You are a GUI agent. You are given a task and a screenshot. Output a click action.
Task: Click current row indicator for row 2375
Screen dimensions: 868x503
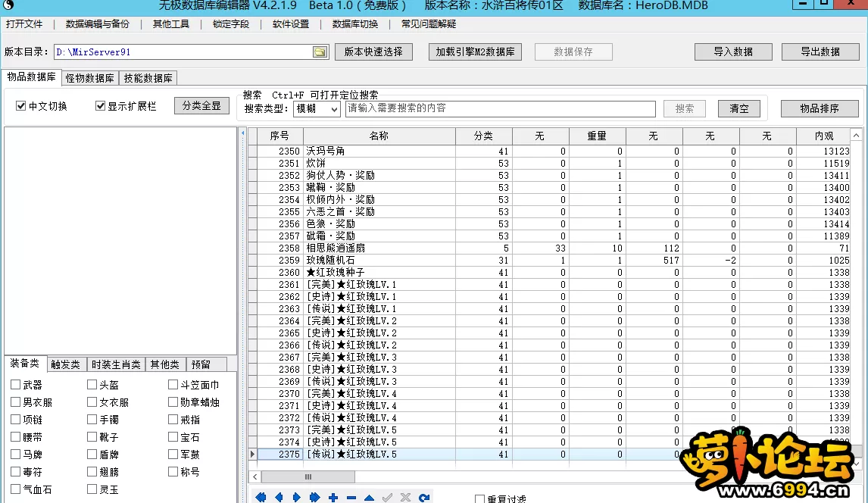[x=252, y=455]
